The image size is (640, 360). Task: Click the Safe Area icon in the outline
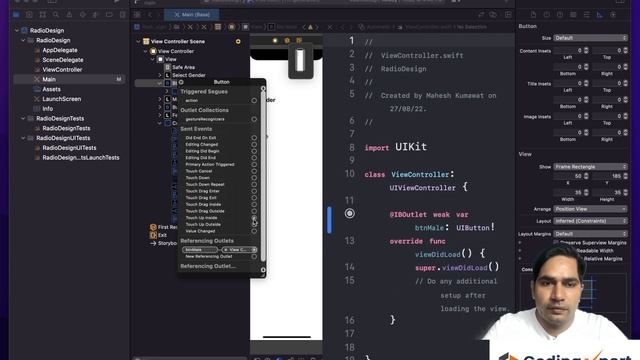click(x=168, y=67)
